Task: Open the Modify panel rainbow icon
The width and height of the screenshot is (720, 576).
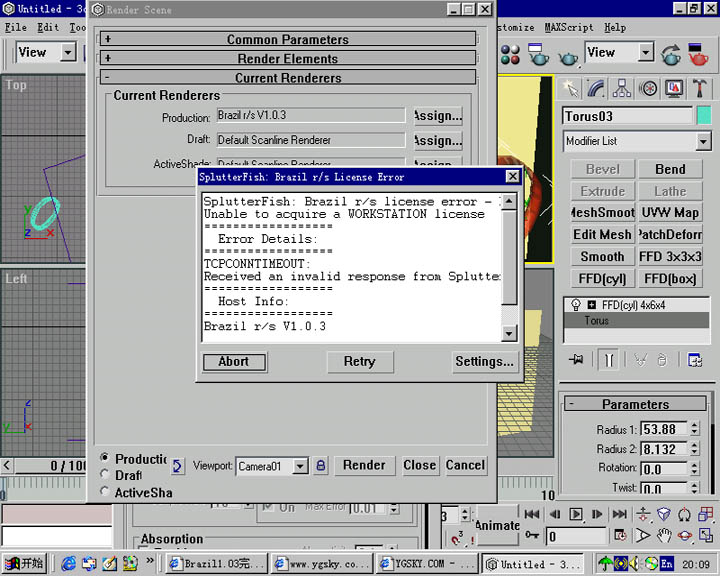Action: point(596,88)
